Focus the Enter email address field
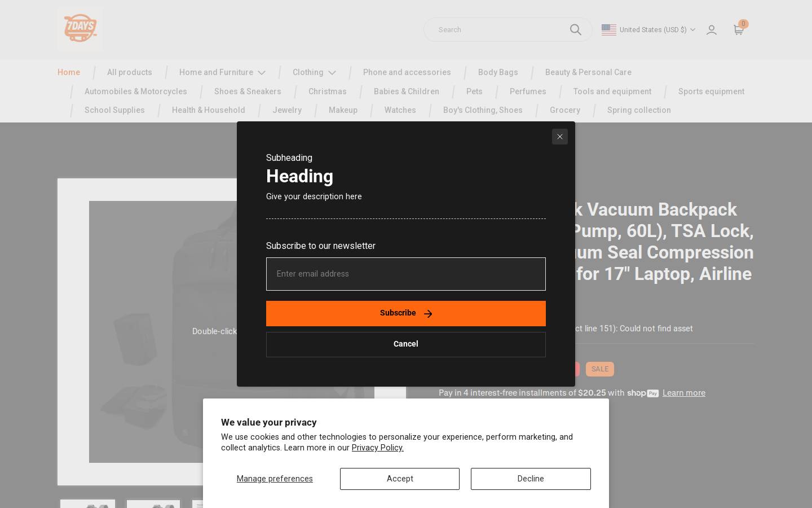812x508 pixels. coord(406,274)
